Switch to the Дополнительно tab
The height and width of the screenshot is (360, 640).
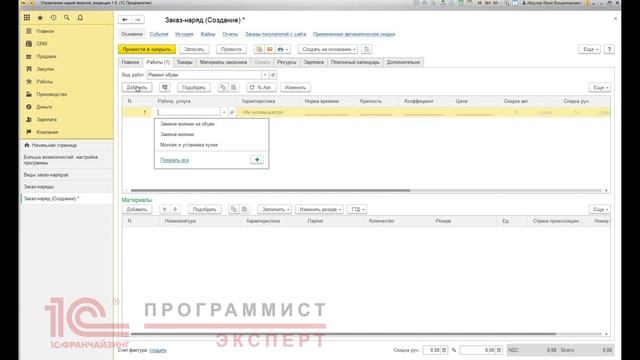403,62
